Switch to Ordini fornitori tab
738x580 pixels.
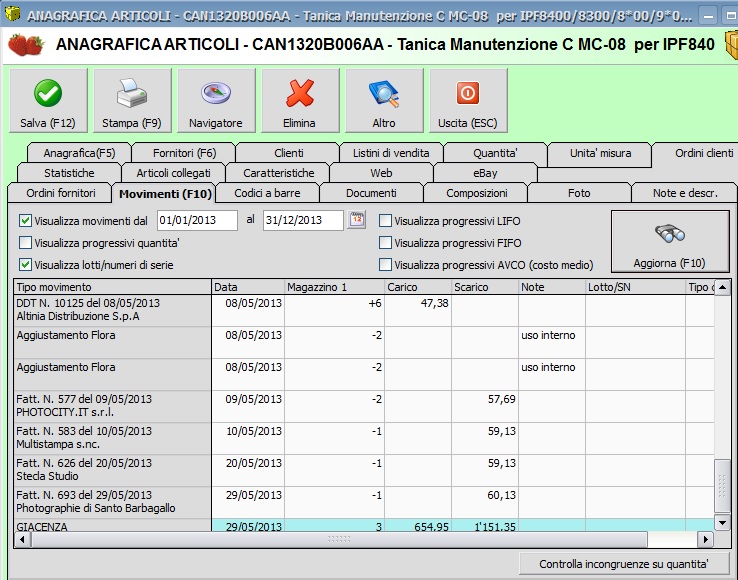pos(61,193)
